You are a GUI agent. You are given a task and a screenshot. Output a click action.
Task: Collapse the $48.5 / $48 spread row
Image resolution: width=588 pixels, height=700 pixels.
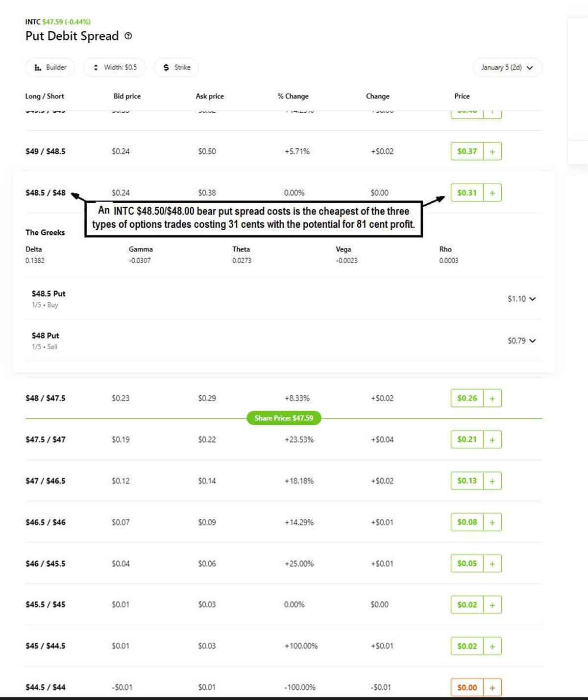[x=46, y=193]
